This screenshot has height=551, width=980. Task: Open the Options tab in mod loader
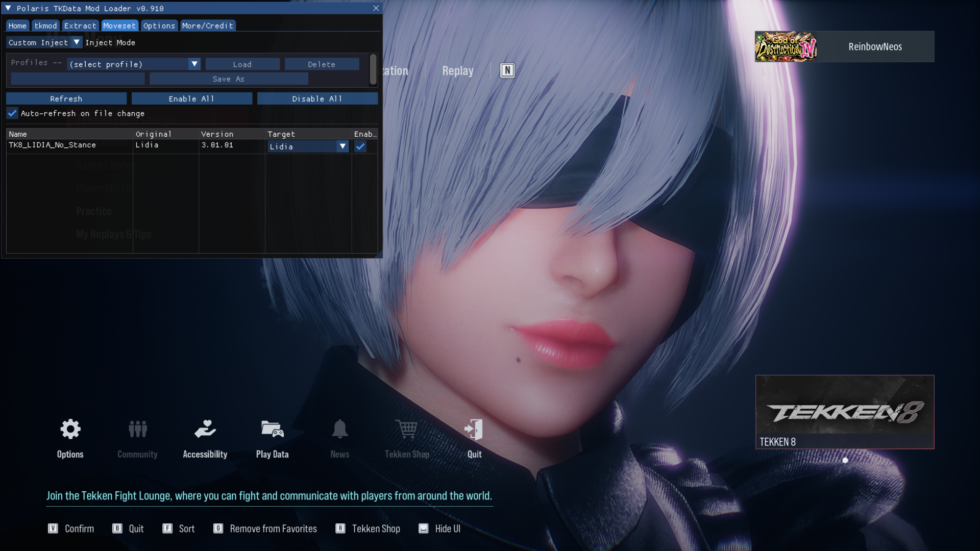click(159, 26)
